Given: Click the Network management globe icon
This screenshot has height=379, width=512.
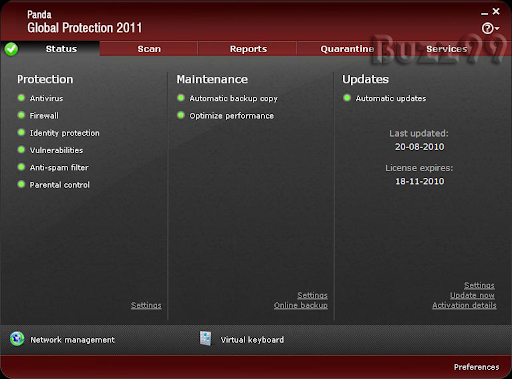Looking at the screenshot, I should pos(17,339).
